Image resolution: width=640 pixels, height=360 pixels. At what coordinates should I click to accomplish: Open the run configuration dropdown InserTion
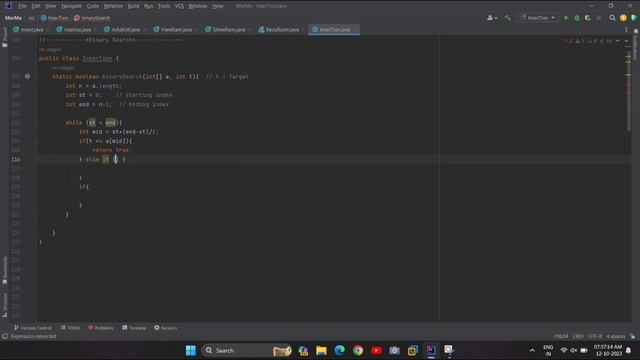538,18
